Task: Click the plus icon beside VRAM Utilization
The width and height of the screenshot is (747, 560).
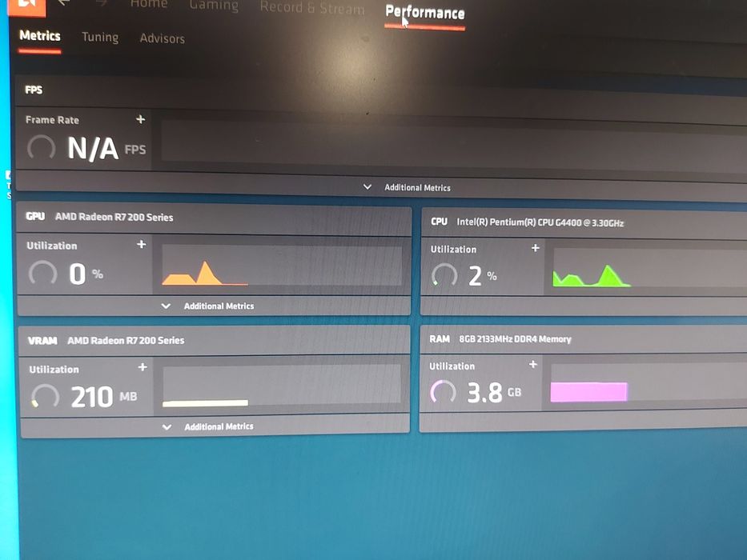Action: (x=143, y=367)
